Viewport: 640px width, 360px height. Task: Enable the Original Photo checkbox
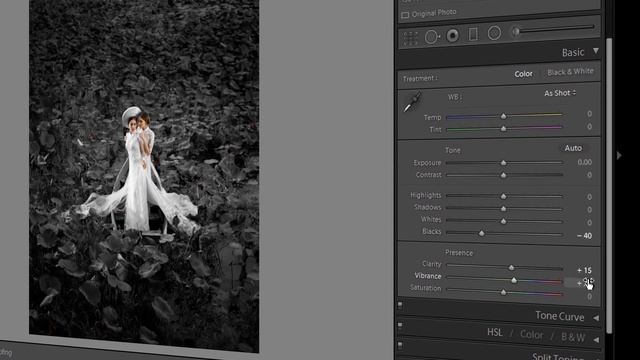point(405,15)
